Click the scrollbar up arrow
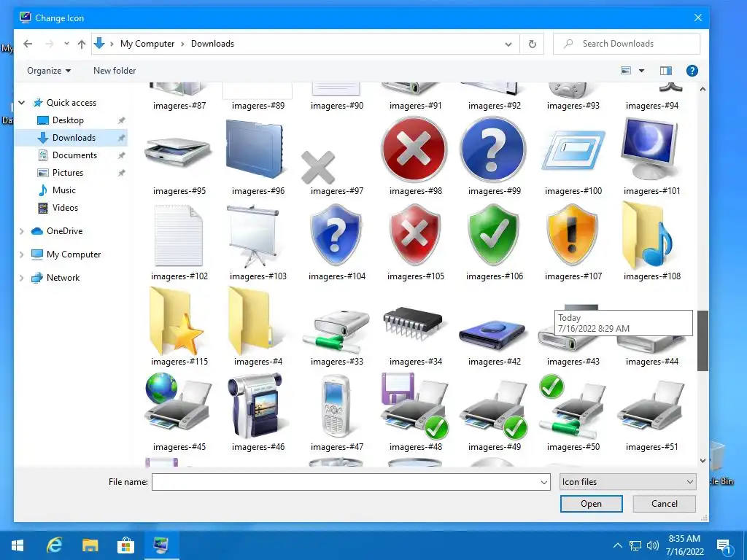747x560 pixels. point(703,89)
